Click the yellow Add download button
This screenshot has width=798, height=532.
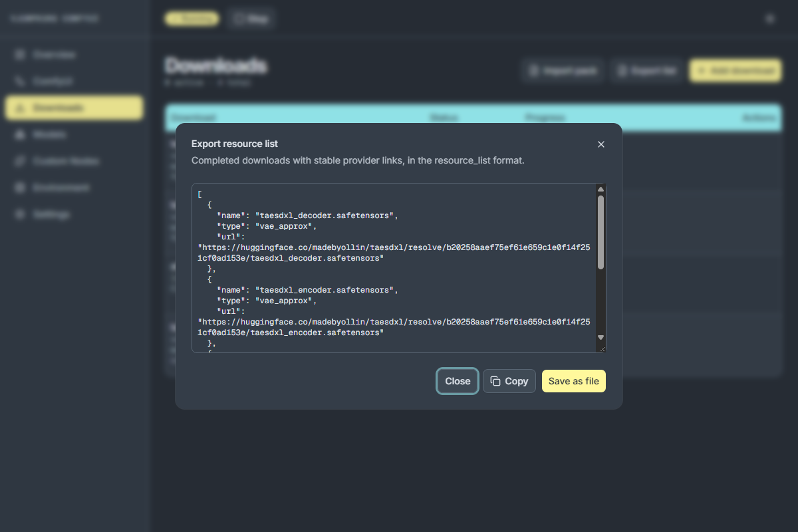(735, 70)
